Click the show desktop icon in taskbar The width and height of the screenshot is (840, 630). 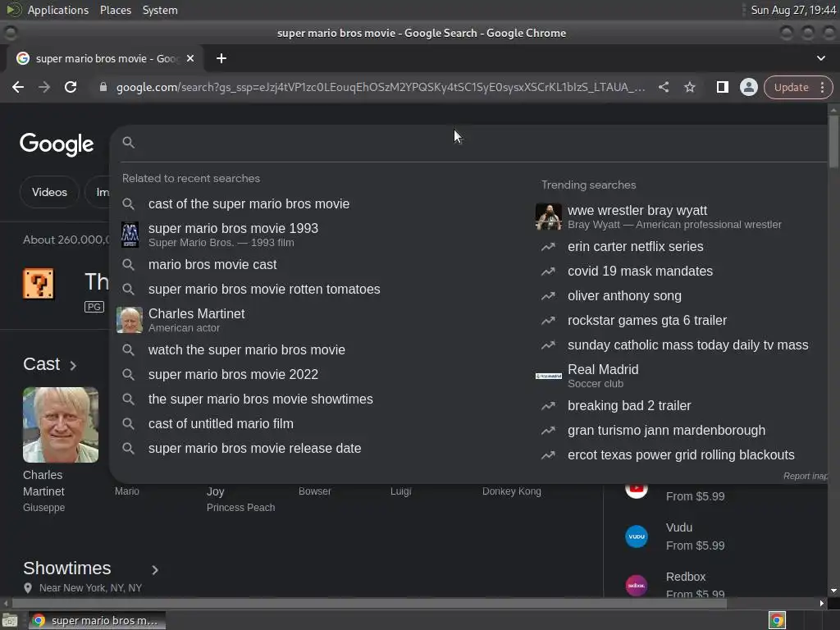(x=10, y=620)
